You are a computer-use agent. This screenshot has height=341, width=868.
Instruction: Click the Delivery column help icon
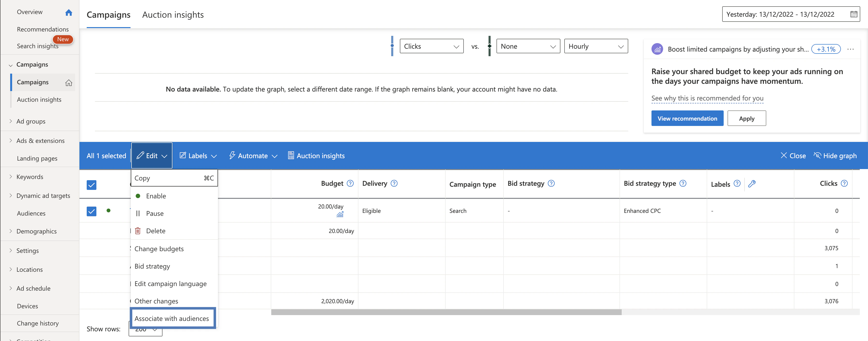pos(394,183)
